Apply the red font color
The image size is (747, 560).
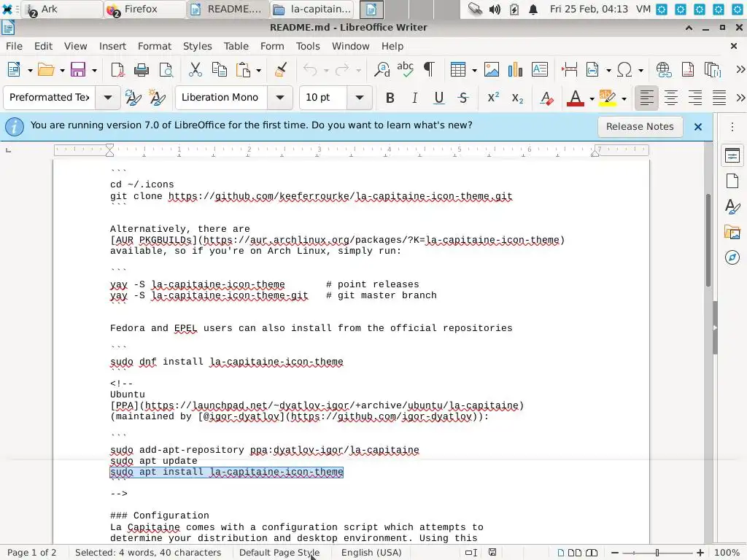576,98
